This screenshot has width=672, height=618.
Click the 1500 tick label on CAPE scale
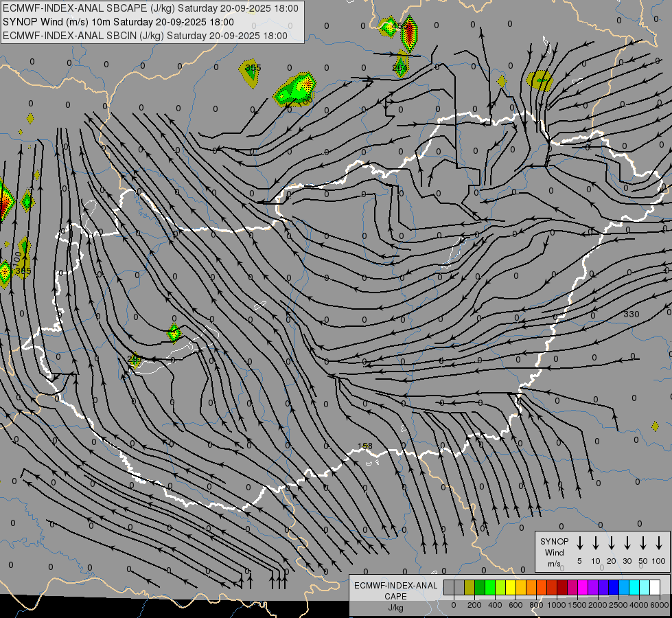[x=577, y=605]
